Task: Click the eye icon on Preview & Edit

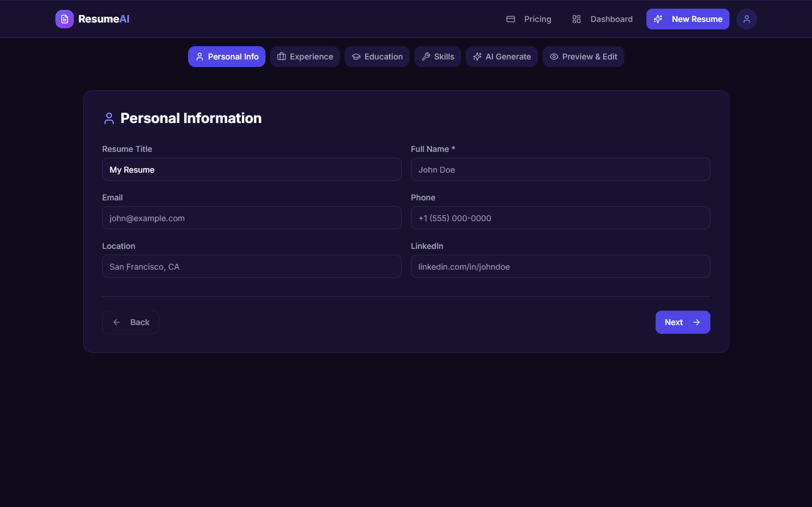Action: (553, 56)
